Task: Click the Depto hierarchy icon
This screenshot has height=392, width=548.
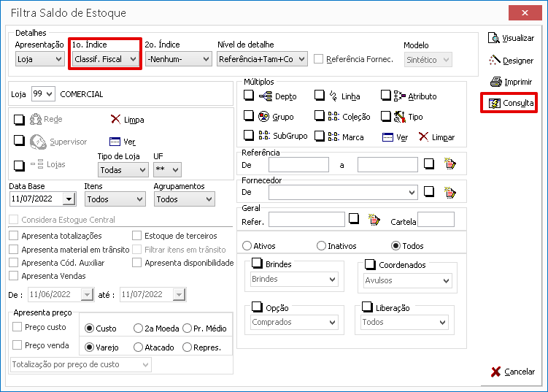Action: point(266,96)
